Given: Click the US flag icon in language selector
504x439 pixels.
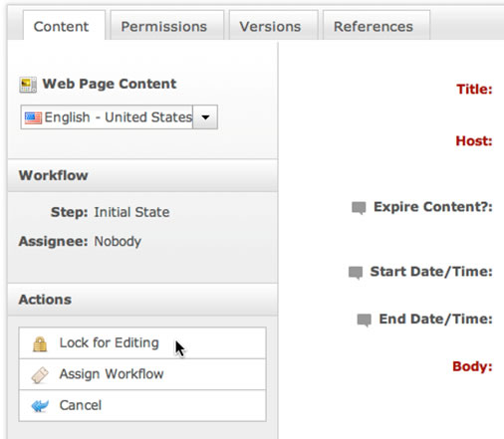Looking at the screenshot, I should click(33, 117).
